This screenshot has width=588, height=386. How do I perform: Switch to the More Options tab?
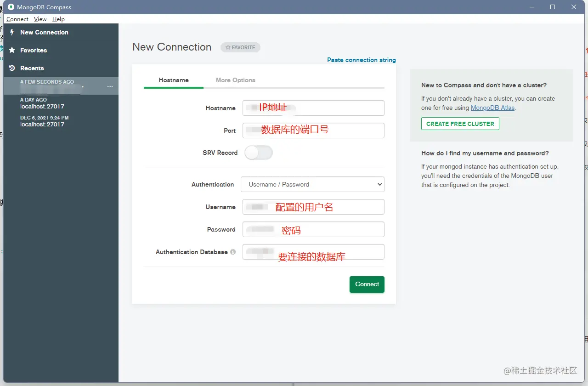235,80
